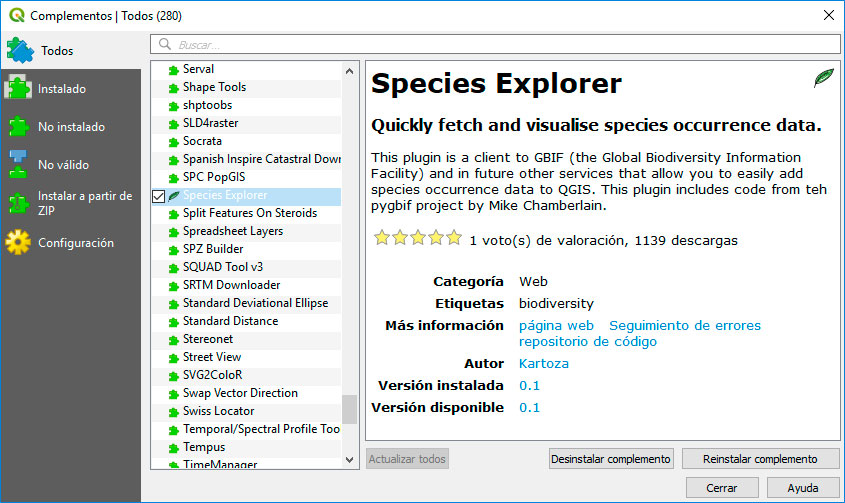
Task: Close the Complementos dialog window
Action: [829, 15]
